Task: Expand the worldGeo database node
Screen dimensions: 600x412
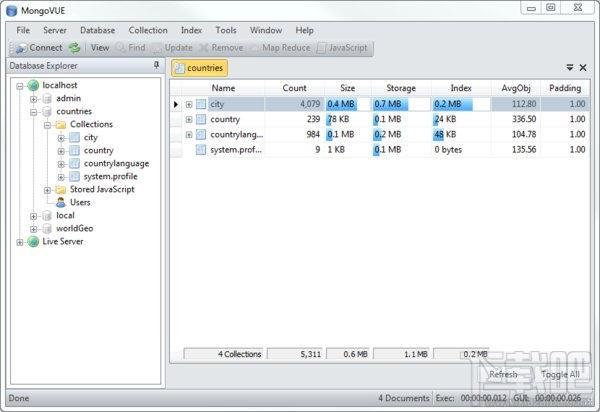Action: 34,229
